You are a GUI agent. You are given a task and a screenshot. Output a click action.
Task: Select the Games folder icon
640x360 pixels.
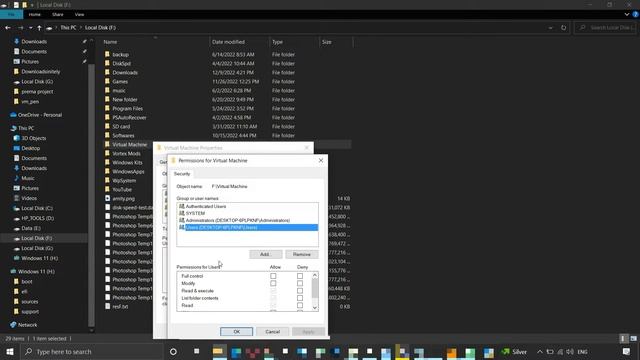[x=107, y=81]
